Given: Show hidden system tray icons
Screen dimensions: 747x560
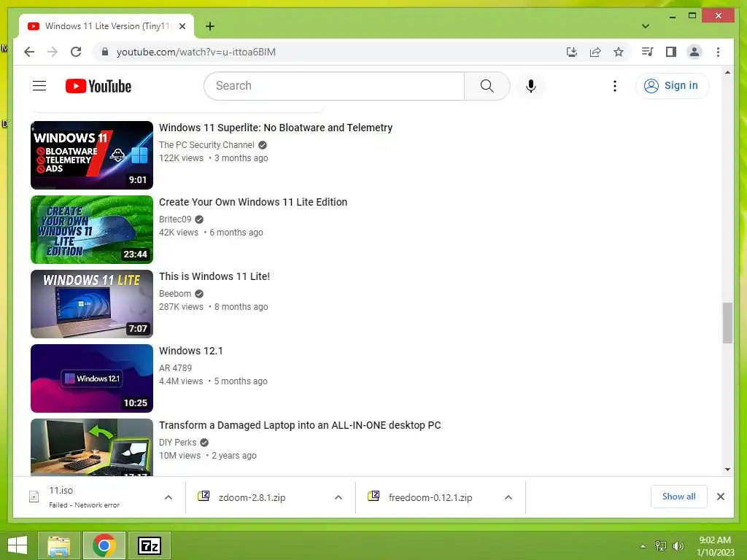Looking at the screenshot, I should (643, 546).
